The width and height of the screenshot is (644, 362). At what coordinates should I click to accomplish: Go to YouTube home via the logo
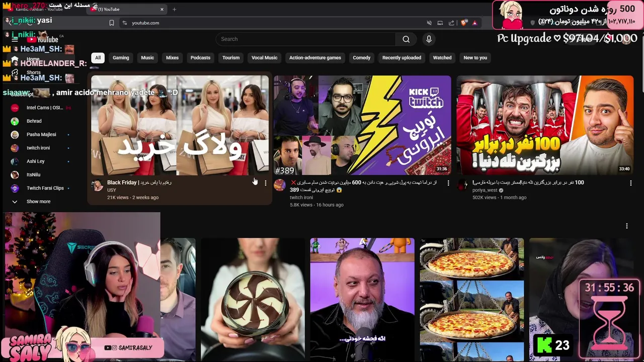[x=43, y=39]
